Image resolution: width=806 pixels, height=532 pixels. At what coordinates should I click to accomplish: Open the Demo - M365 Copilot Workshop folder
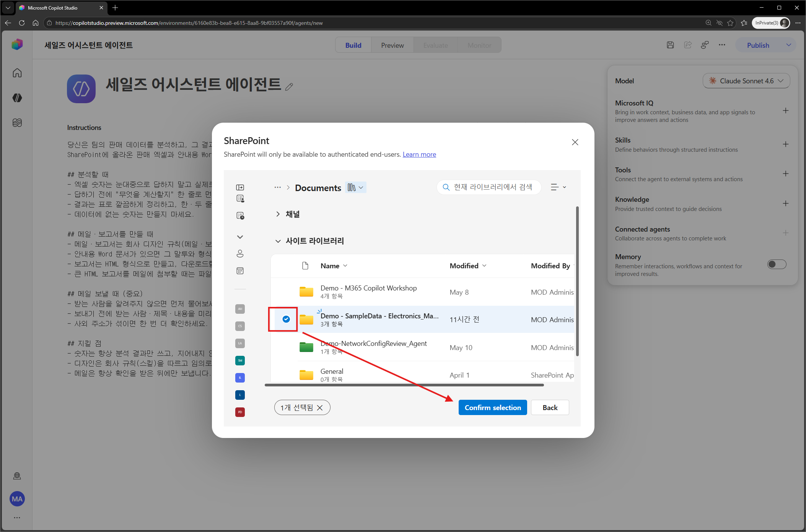click(x=368, y=288)
